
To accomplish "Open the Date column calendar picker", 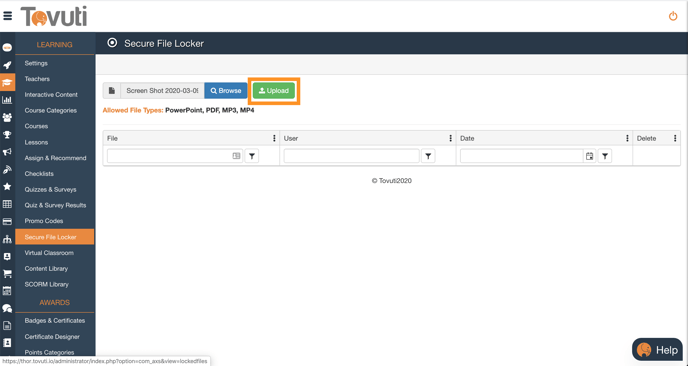I will tap(589, 156).
